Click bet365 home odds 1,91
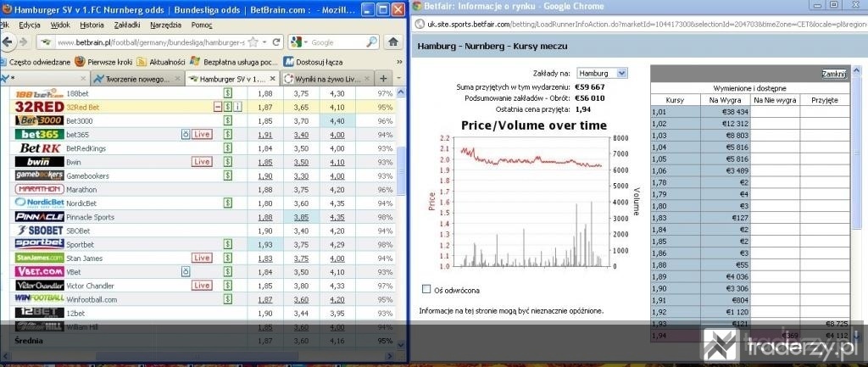The image size is (868, 367). point(265,135)
